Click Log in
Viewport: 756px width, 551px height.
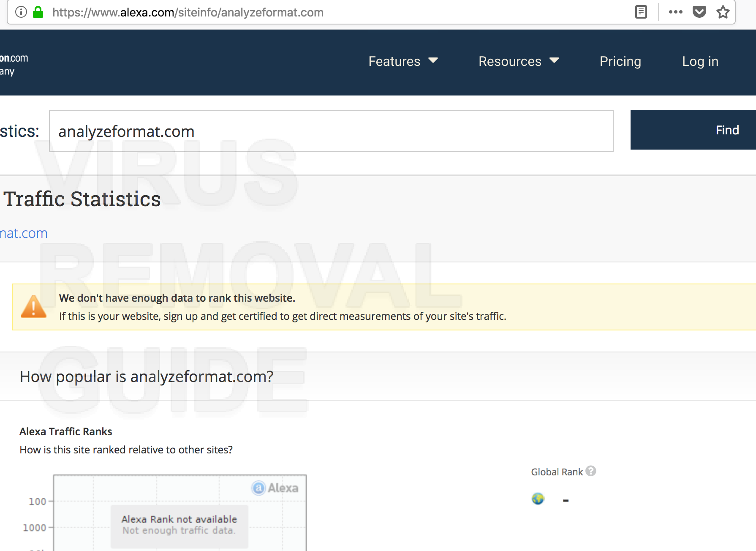pyautogui.click(x=700, y=62)
